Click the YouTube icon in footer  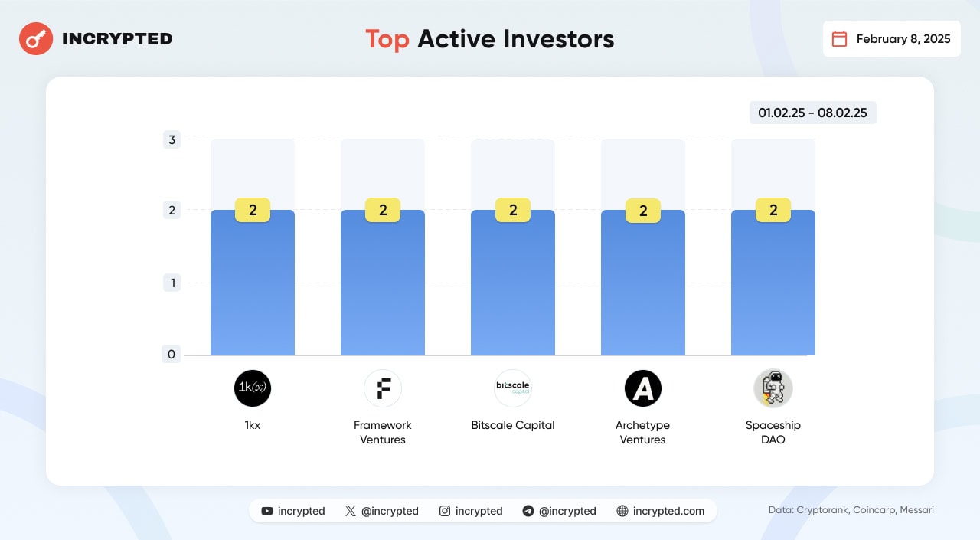tap(266, 511)
